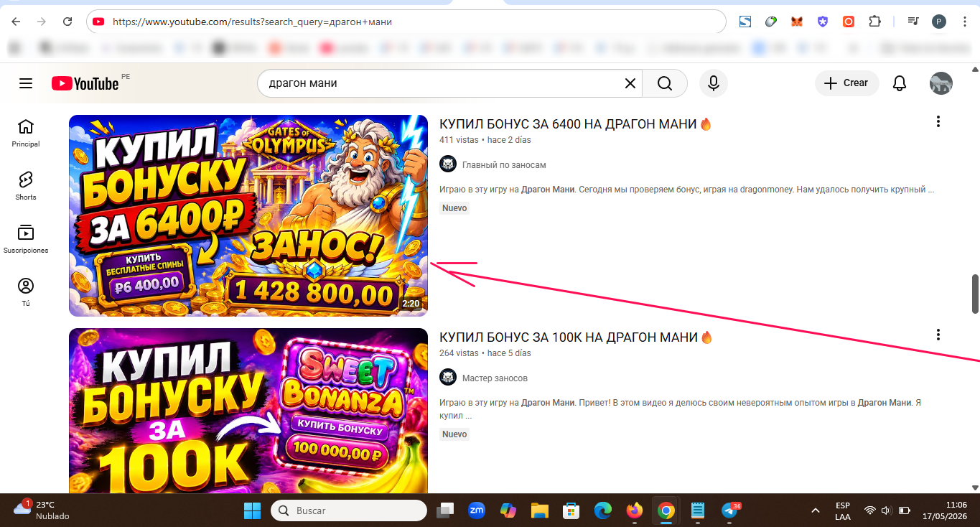Click the browser forward arrow
Viewport: 980px width, 527px height.
pyautogui.click(x=42, y=22)
